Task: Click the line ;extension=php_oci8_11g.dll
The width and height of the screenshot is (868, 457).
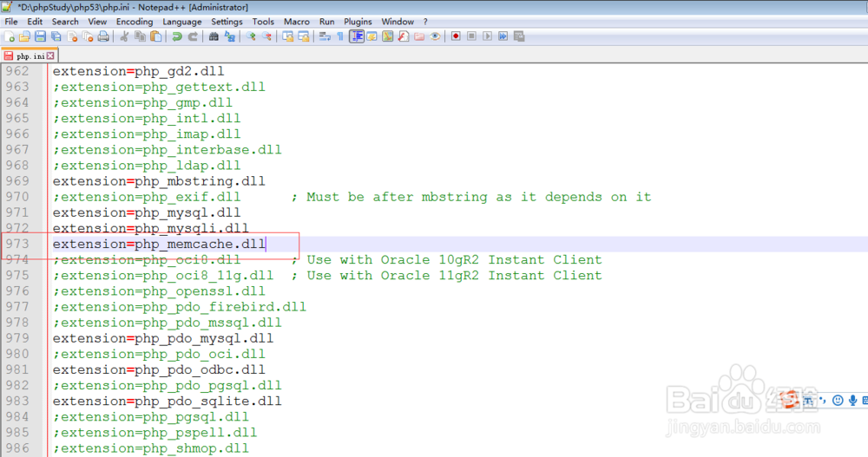Action: point(163,276)
